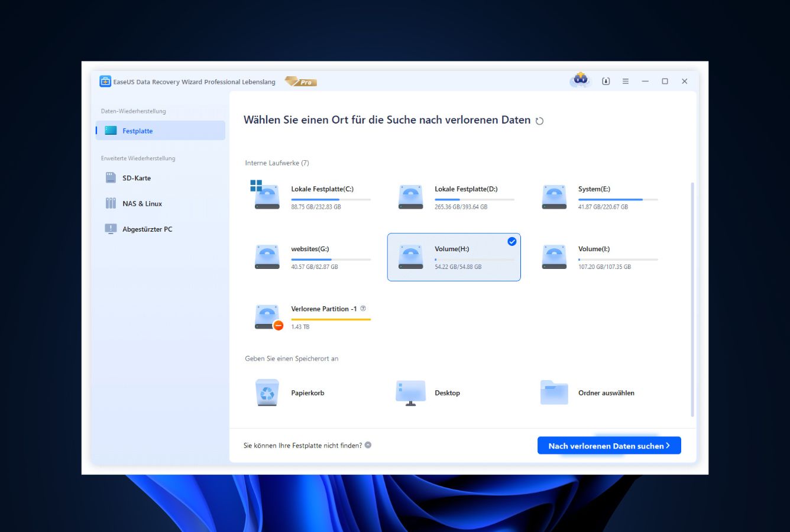Click the NAS & Linux server icon
This screenshot has height=532, width=790.
click(111, 203)
